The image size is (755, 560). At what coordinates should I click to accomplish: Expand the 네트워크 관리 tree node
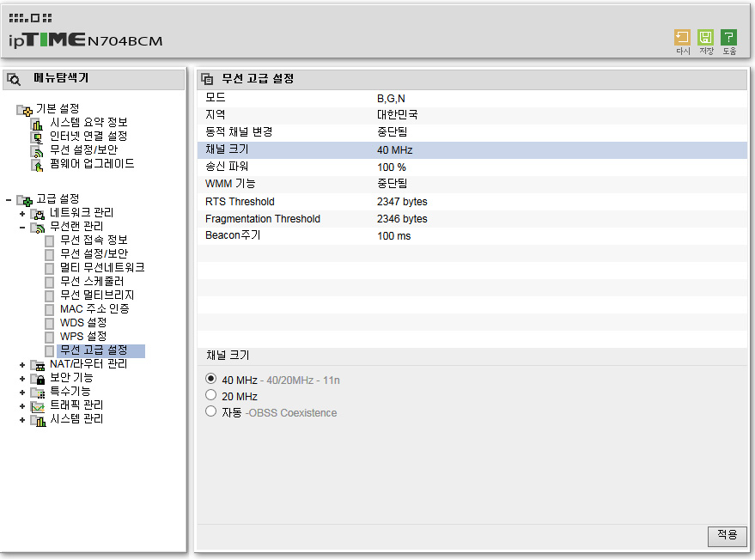(x=22, y=213)
